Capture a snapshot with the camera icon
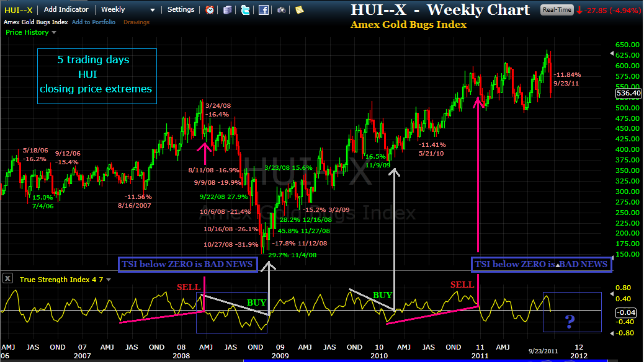 pos(281,10)
